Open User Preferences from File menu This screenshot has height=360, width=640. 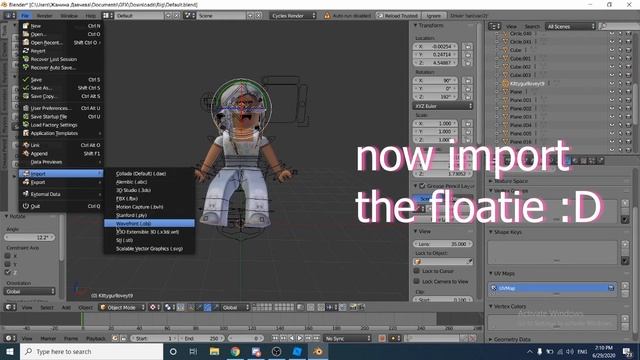(x=60, y=108)
